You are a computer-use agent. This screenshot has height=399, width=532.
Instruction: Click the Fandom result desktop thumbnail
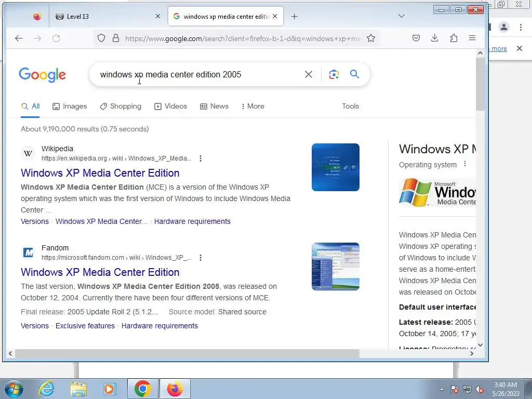tap(336, 267)
